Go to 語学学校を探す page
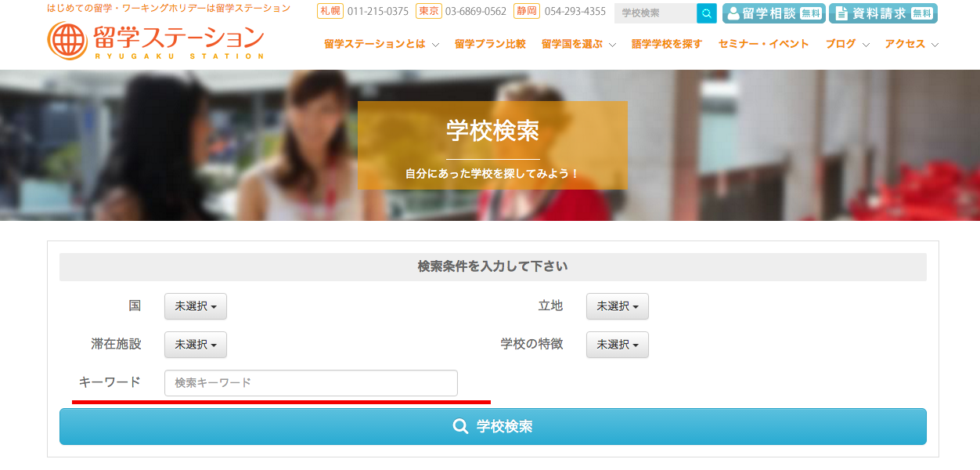This screenshot has height=470, width=980. click(667, 45)
